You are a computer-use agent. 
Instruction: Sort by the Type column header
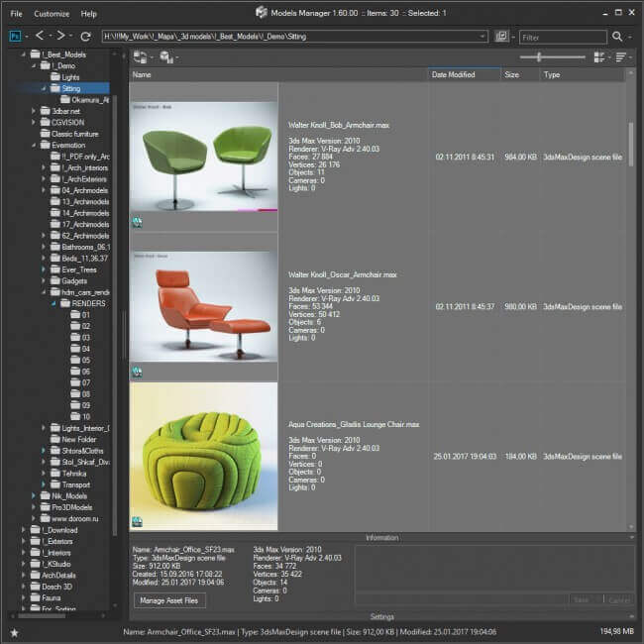click(x=582, y=74)
